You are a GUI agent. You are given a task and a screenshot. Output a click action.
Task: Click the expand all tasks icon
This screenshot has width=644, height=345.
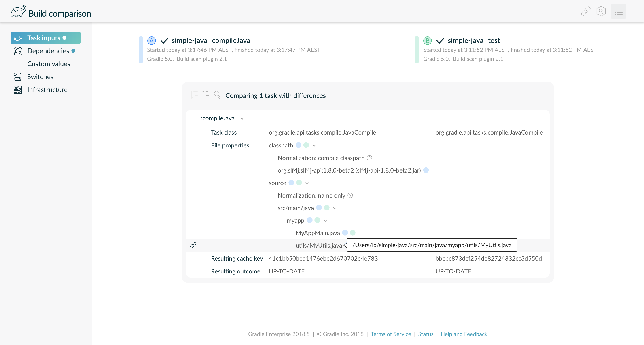194,95
